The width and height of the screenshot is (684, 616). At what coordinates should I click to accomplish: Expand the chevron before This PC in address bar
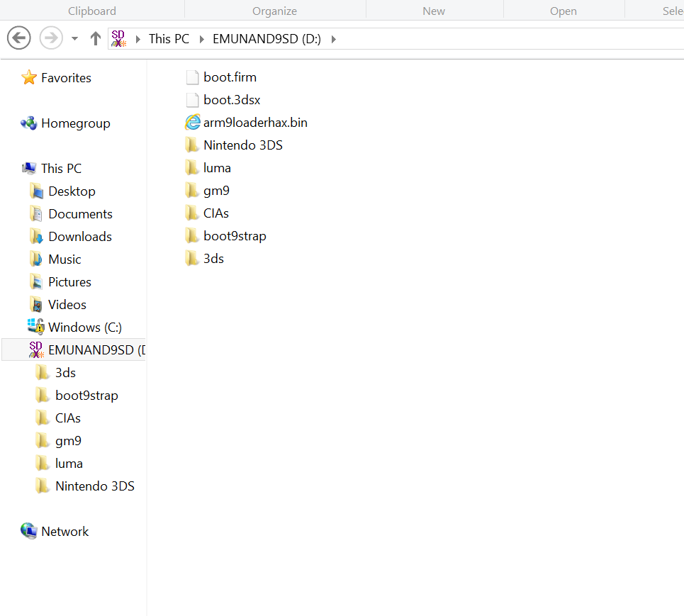click(138, 39)
